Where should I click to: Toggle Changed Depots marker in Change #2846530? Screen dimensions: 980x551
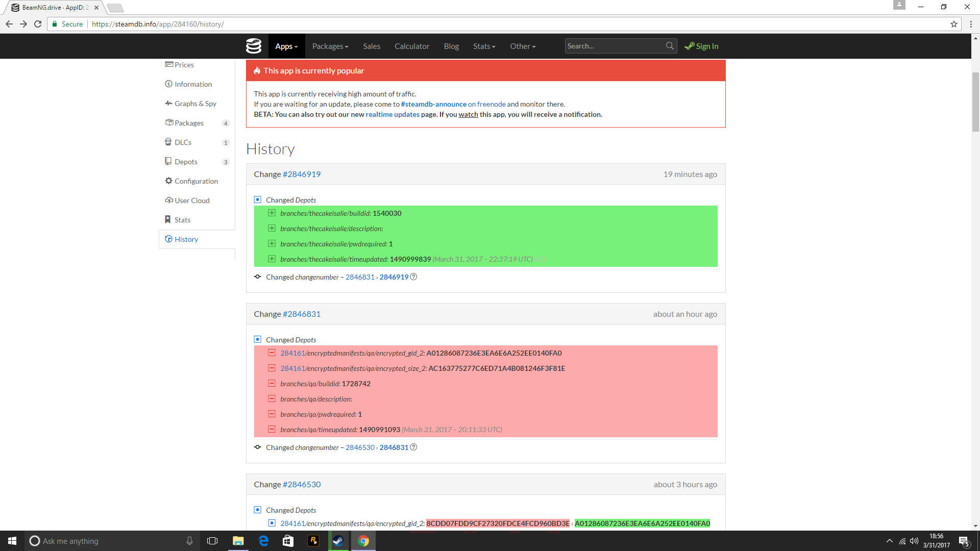258,510
